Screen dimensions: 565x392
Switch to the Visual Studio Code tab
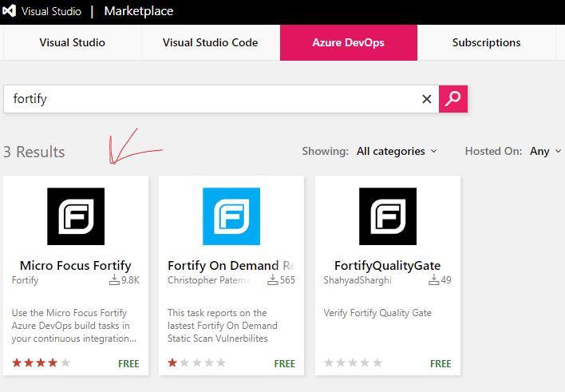[210, 43]
